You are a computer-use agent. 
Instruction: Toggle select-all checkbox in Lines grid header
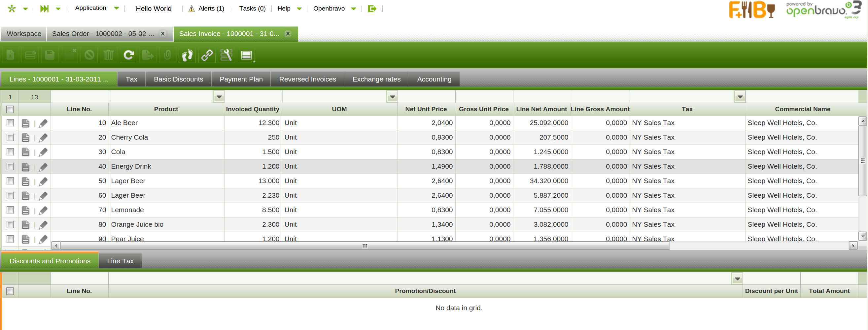[10, 109]
